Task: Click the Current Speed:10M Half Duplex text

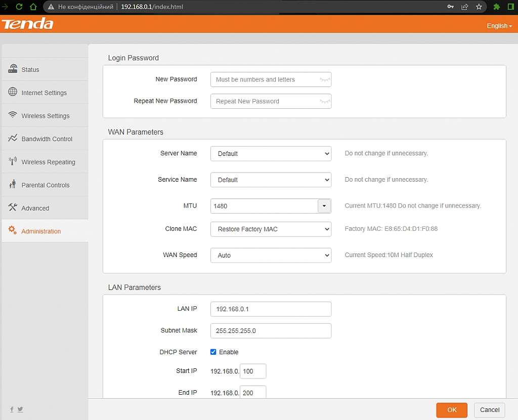Action: click(x=389, y=255)
